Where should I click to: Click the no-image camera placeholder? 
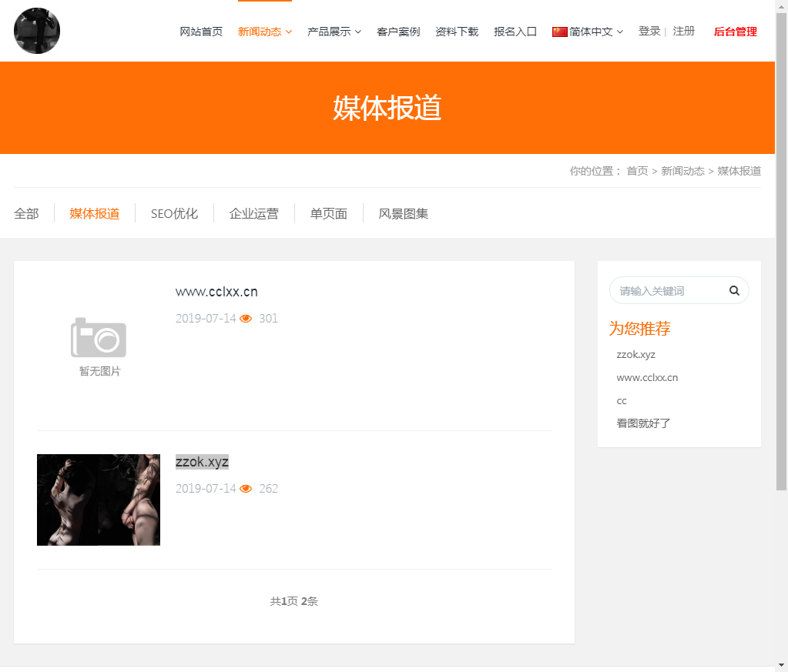tap(99, 346)
